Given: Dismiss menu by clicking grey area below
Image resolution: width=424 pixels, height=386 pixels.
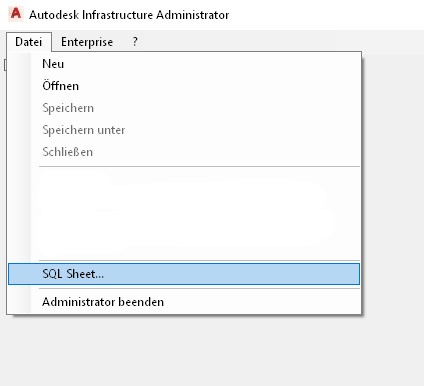Looking at the screenshot, I should click(212, 350).
